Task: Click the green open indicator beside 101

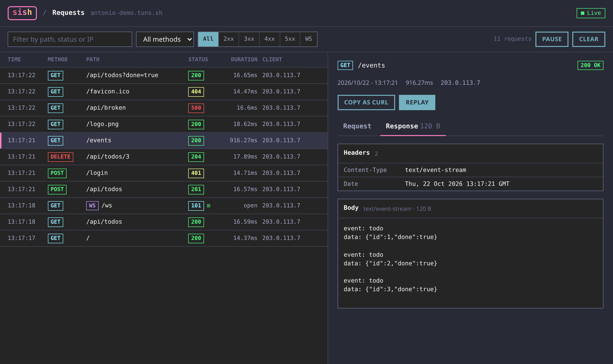Action: click(x=209, y=206)
